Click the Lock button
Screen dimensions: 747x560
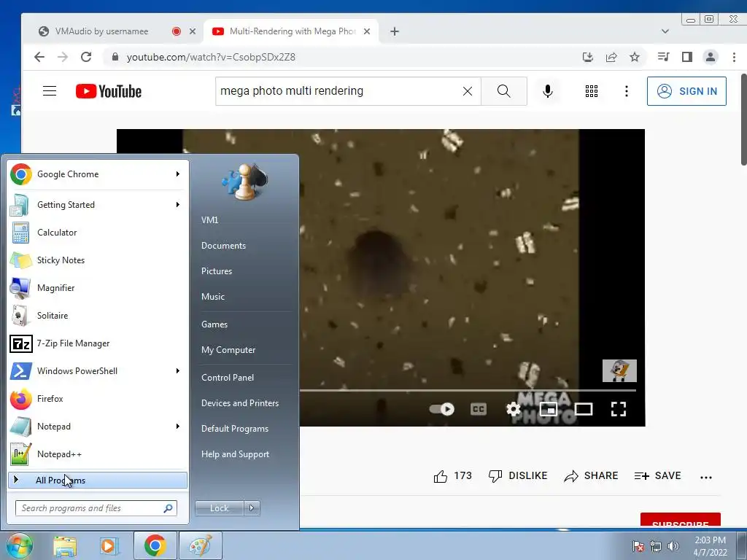(x=219, y=508)
